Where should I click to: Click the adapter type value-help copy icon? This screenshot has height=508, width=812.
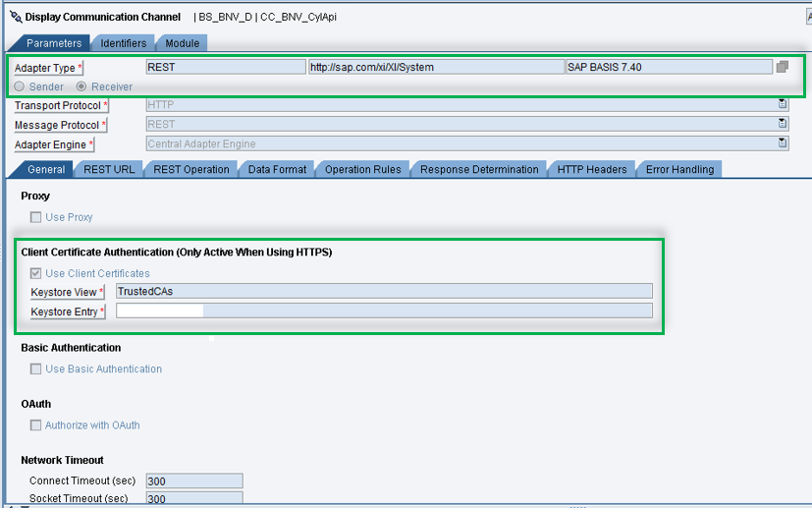[x=782, y=67]
